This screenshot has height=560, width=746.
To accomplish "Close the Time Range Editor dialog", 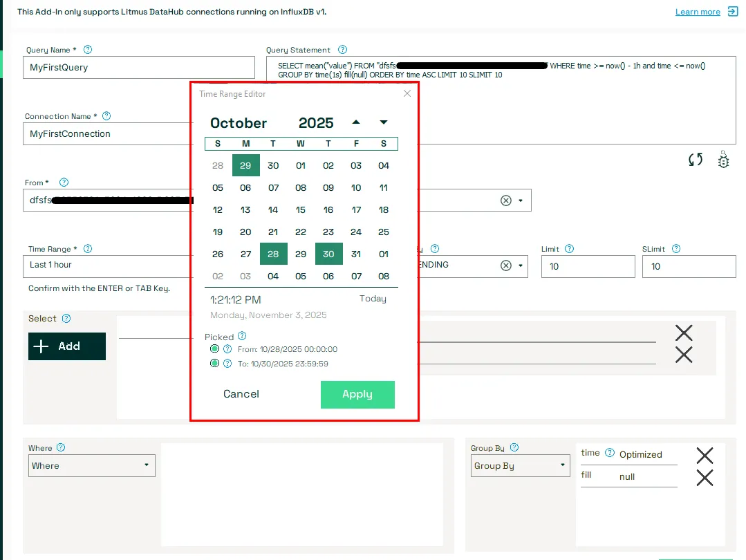I will coord(407,93).
